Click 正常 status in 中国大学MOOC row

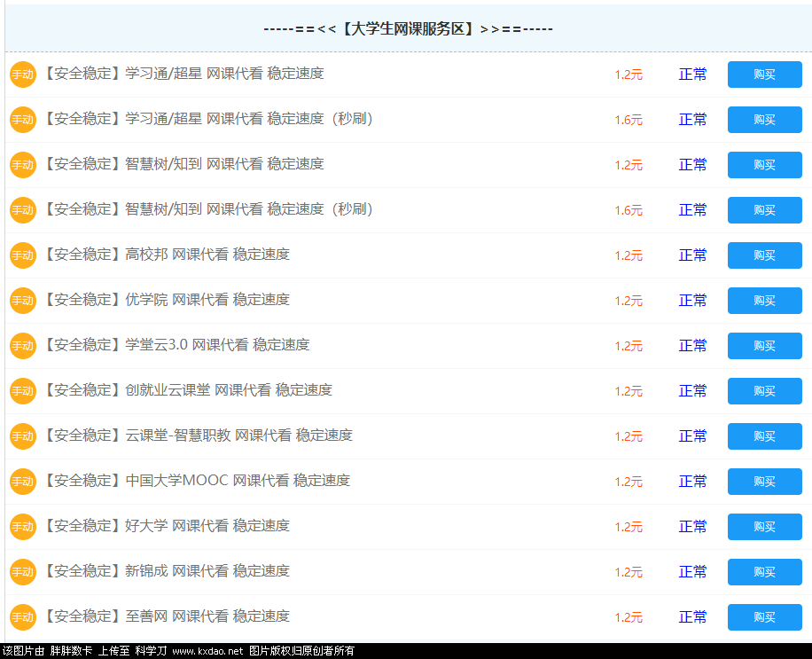[x=692, y=482]
